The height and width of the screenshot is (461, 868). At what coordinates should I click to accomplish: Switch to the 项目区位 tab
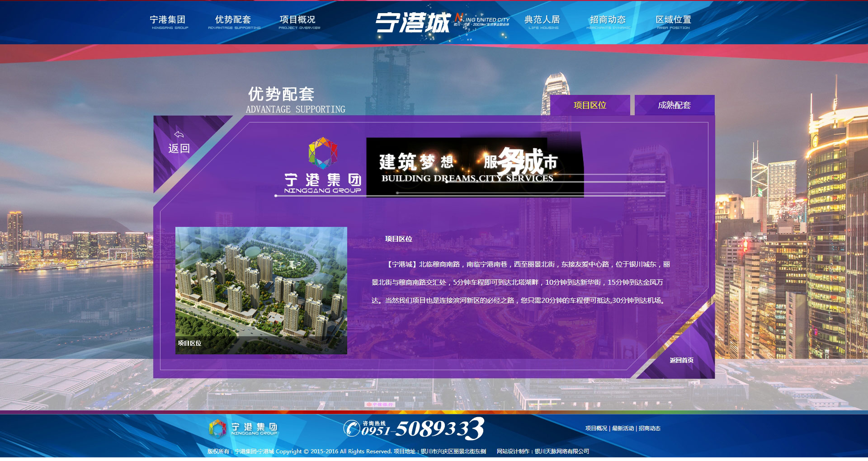(x=590, y=105)
